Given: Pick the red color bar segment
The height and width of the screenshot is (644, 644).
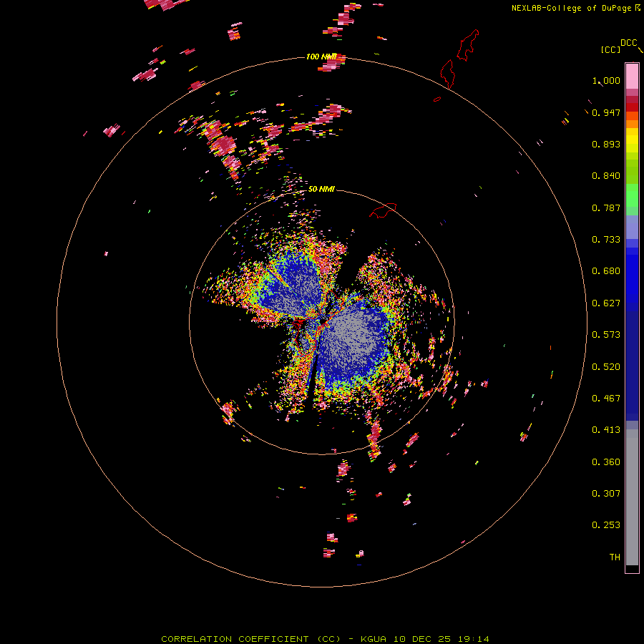Looking at the screenshot, I should tap(632, 107).
